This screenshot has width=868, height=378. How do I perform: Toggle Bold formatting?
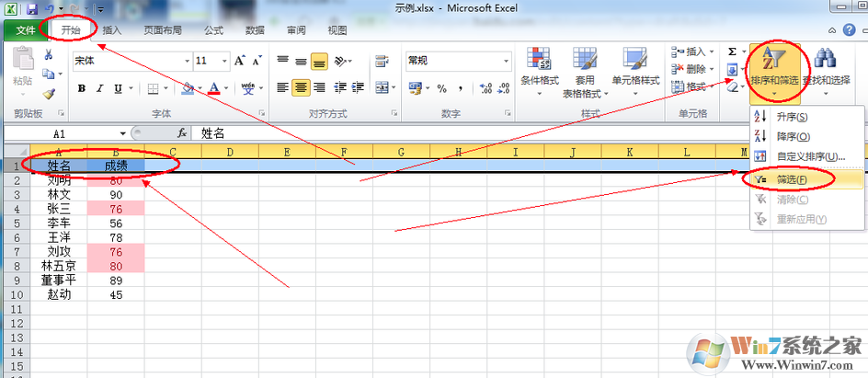coord(82,89)
